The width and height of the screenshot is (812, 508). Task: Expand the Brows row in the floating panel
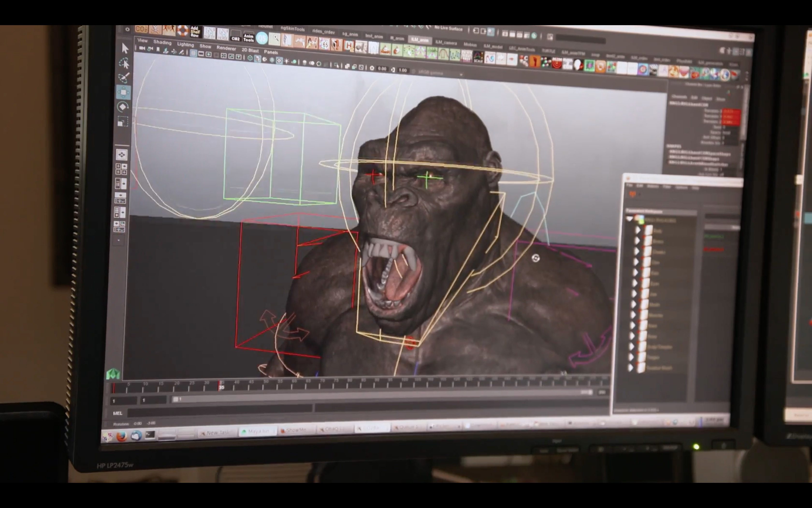[x=637, y=240]
